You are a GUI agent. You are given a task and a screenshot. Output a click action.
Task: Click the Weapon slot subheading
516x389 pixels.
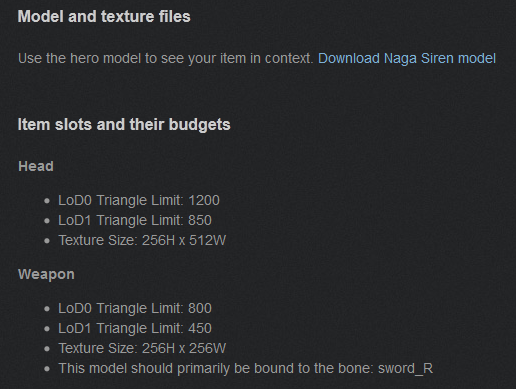[46, 275]
